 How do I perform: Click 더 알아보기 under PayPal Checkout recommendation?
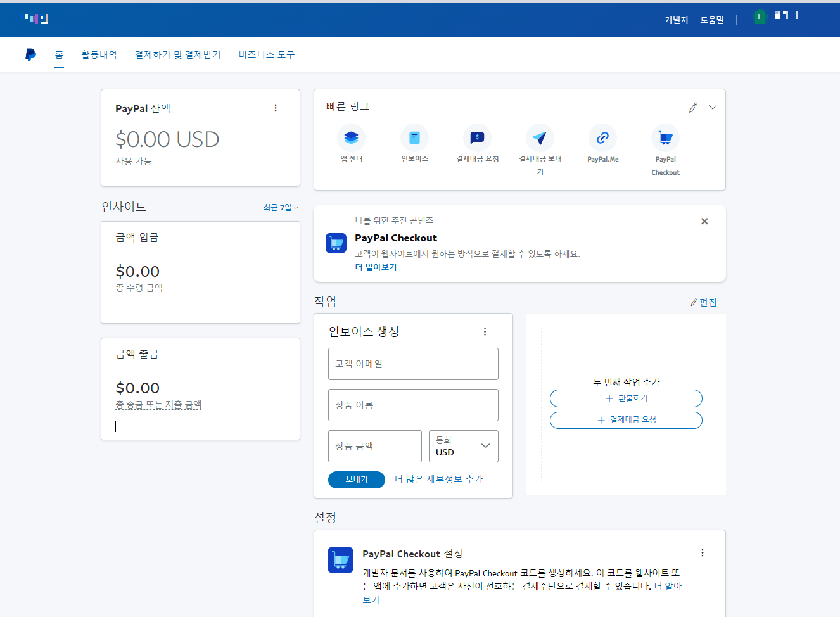click(x=376, y=267)
